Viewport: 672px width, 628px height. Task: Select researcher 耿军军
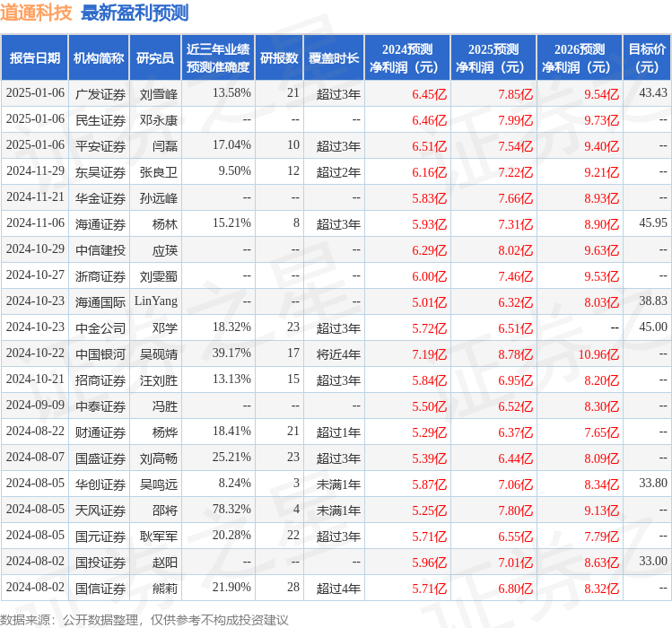pyautogui.click(x=159, y=536)
